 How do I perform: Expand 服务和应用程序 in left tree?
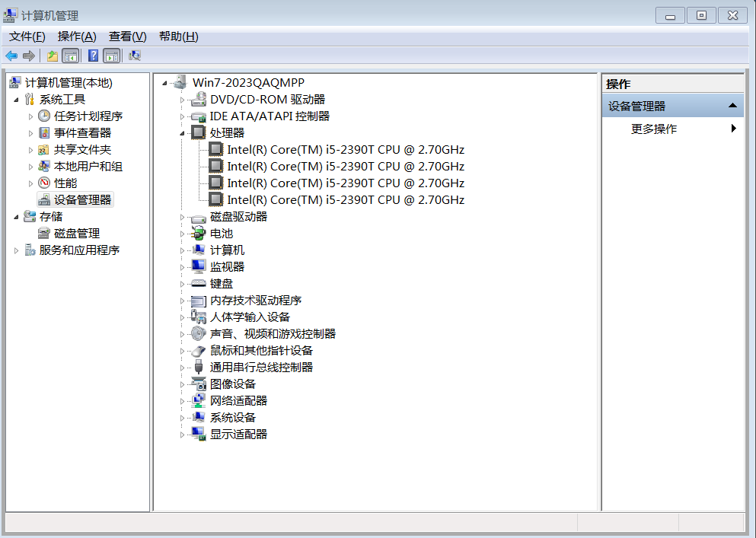pos(17,250)
